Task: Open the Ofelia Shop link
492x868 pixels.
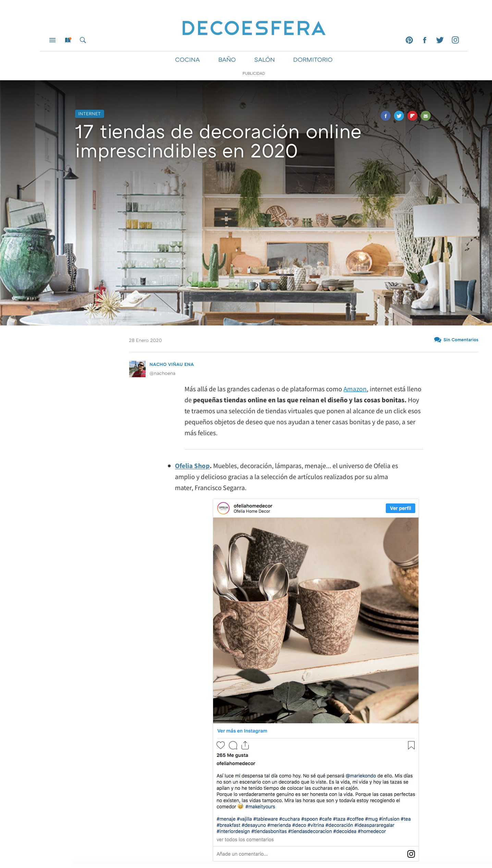Action: [192, 466]
